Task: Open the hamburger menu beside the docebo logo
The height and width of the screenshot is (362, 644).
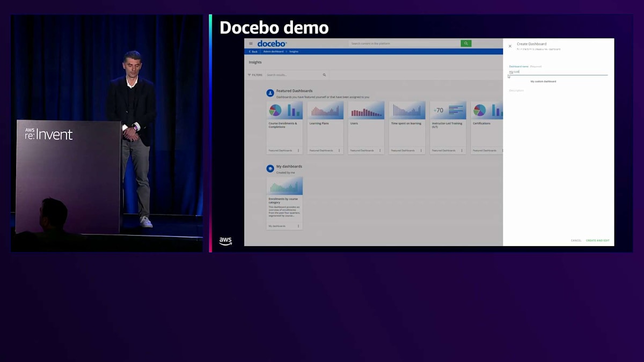Action: click(x=251, y=43)
